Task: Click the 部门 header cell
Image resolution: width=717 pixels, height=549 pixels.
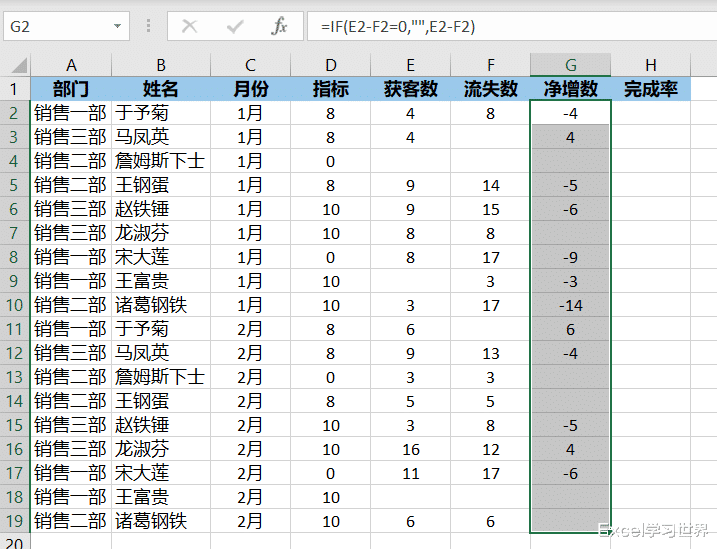Action: [x=71, y=89]
